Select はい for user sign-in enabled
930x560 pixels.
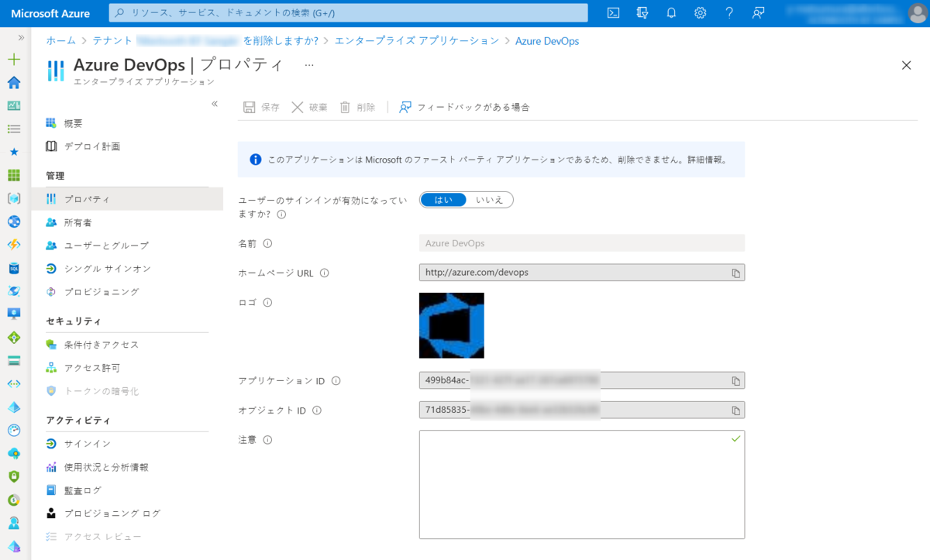(x=443, y=200)
